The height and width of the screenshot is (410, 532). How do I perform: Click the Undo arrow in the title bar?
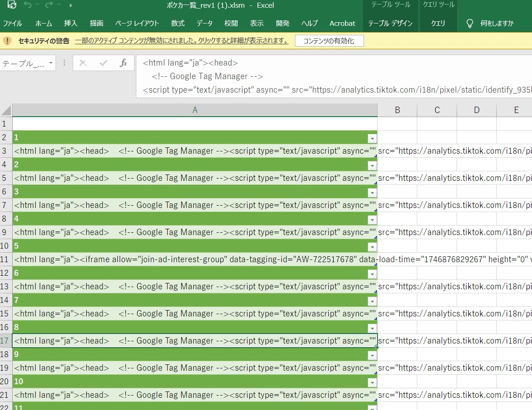(28, 5)
